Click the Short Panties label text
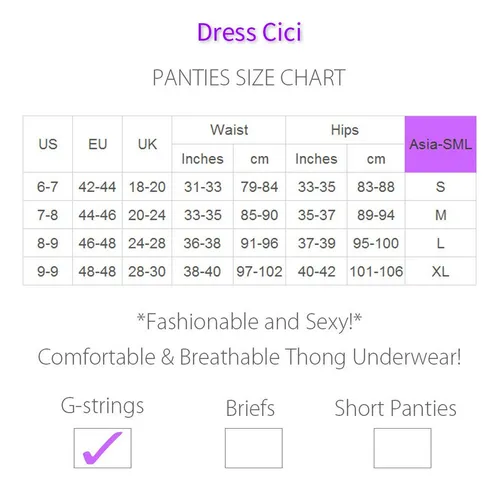Screen dimensions: 500x490 point(395,408)
